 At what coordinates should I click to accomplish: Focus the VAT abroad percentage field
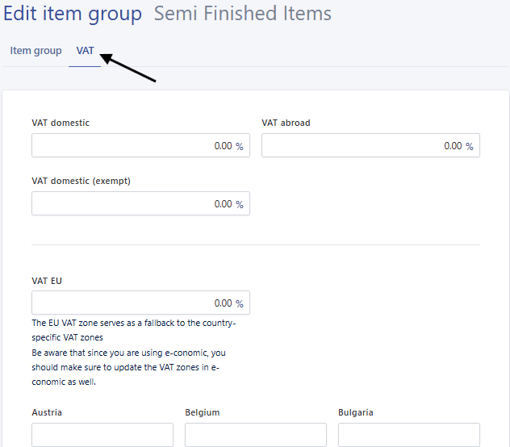pos(370,145)
